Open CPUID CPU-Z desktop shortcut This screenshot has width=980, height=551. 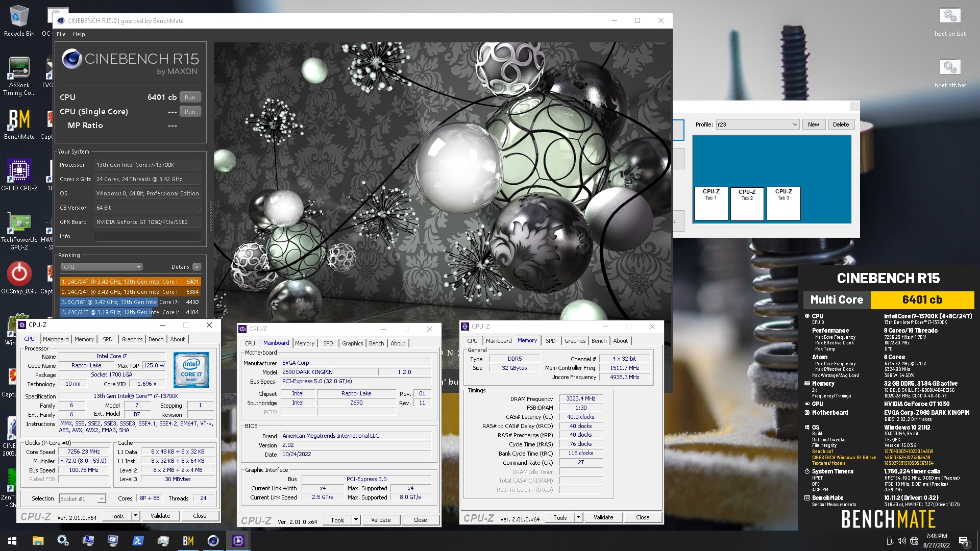(x=19, y=175)
